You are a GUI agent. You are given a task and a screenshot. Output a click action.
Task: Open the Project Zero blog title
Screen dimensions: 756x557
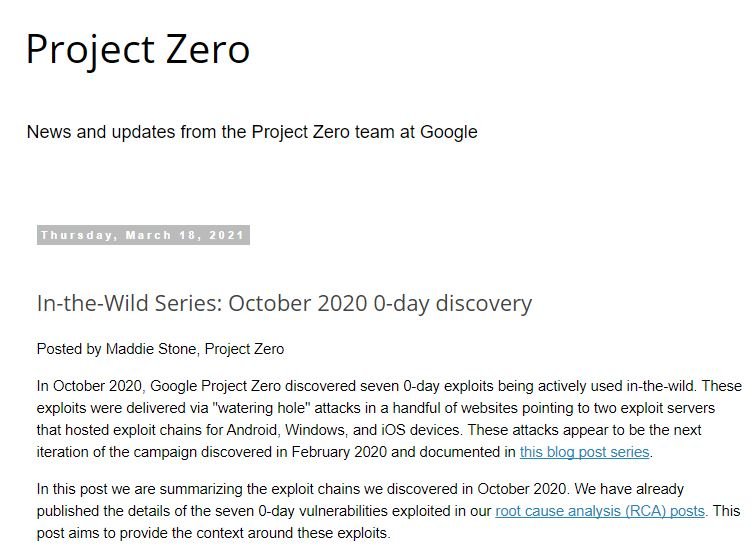138,50
